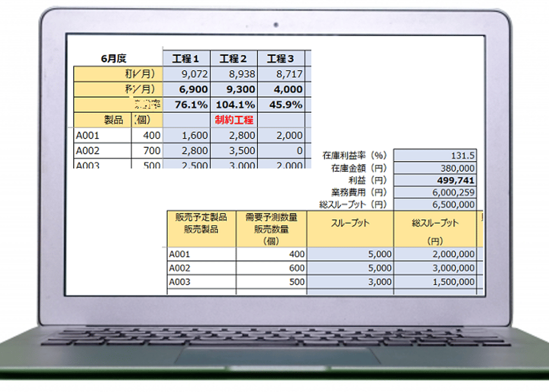The image size is (549, 392).
Task: Click the 5,000 throughput for A001
Action: (x=350, y=254)
